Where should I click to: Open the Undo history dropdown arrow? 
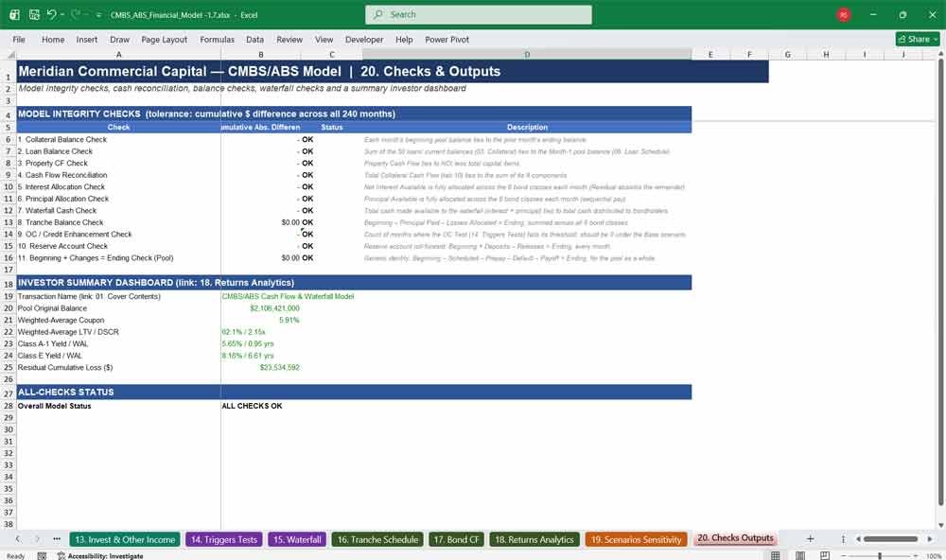(x=62, y=14)
